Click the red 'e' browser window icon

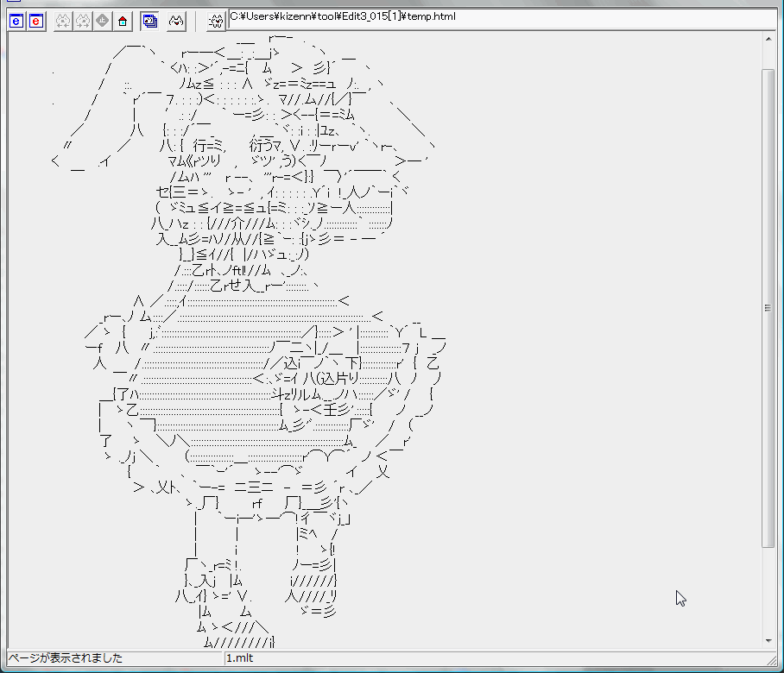pos(36,21)
